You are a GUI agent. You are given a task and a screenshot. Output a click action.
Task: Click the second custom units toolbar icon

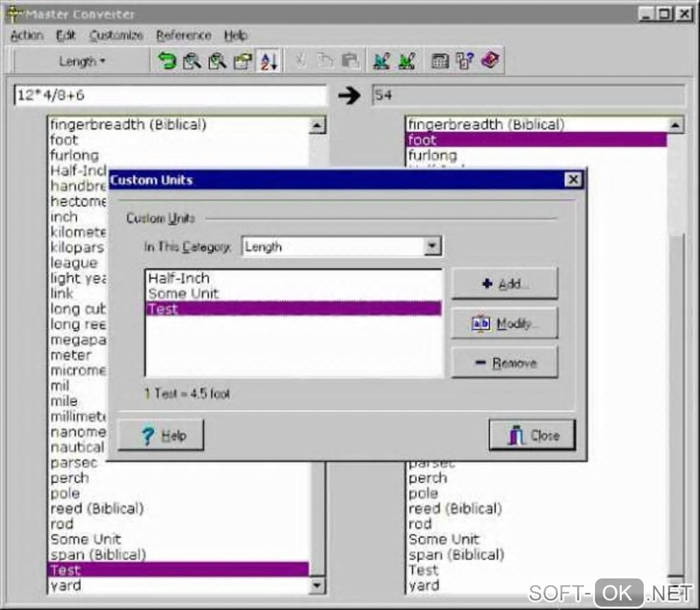point(407,60)
